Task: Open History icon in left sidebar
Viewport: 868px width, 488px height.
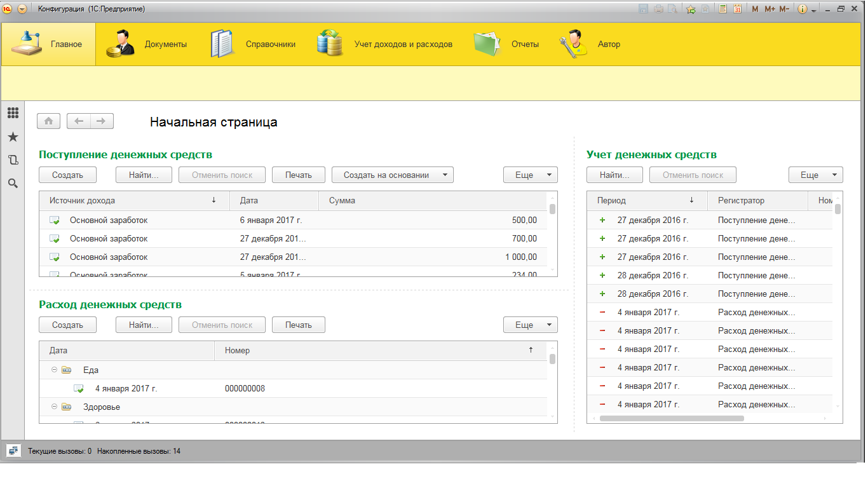Action: [13, 160]
